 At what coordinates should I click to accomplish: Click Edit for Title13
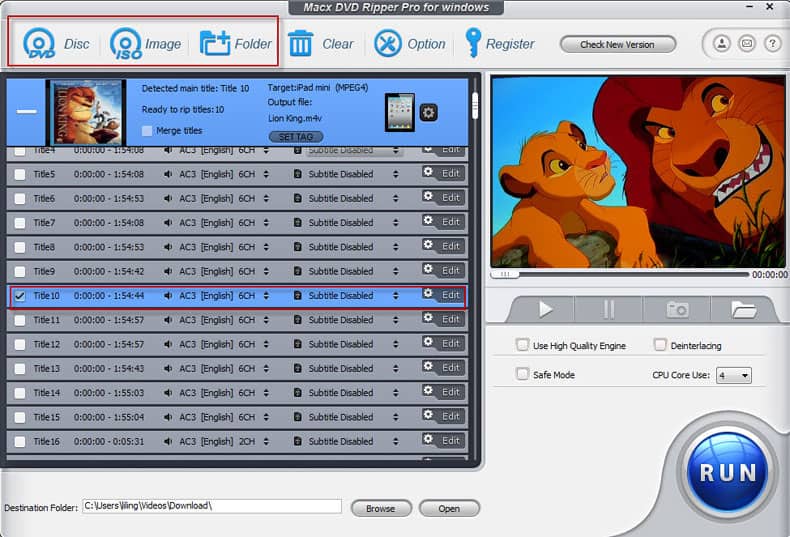450,368
